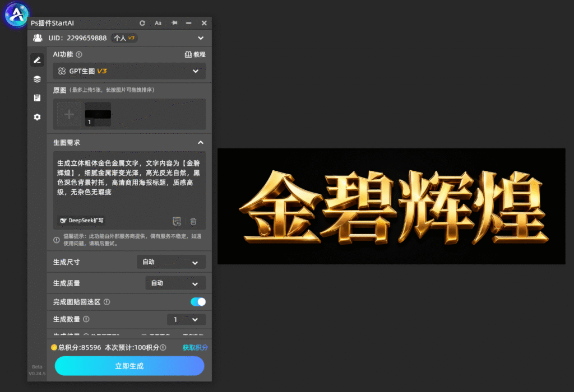574x392 pixels.
Task: Open the 教程 tutorial link
Action: pyautogui.click(x=195, y=54)
